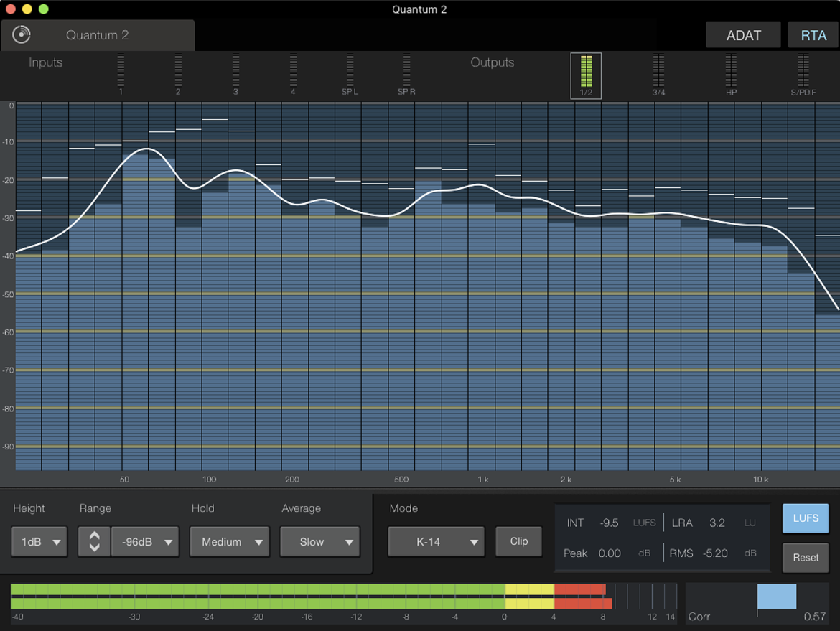The height and width of the screenshot is (631, 840).
Task: Open the Quantum 2 device tab
Action: [98, 35]
